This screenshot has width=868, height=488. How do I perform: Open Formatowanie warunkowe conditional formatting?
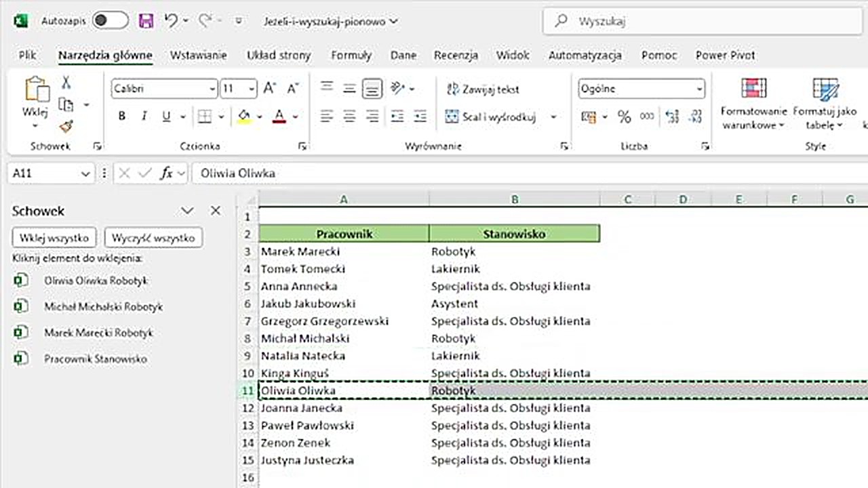click(x=753, y=103)
